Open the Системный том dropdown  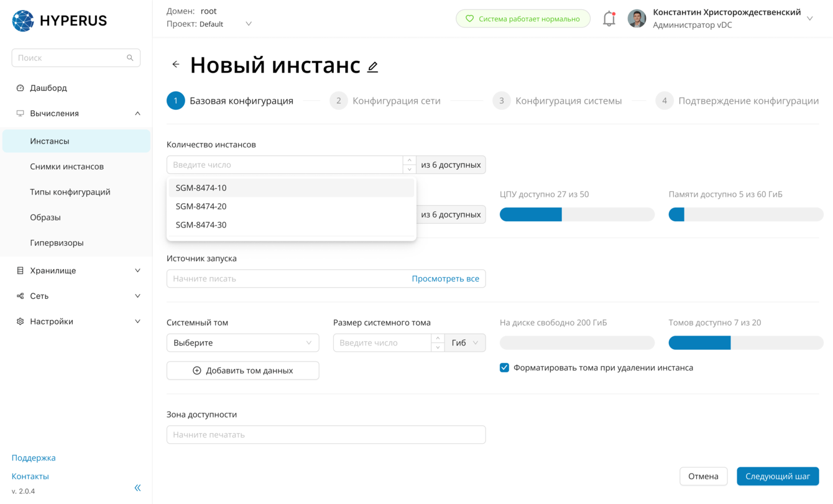point(242,343)
